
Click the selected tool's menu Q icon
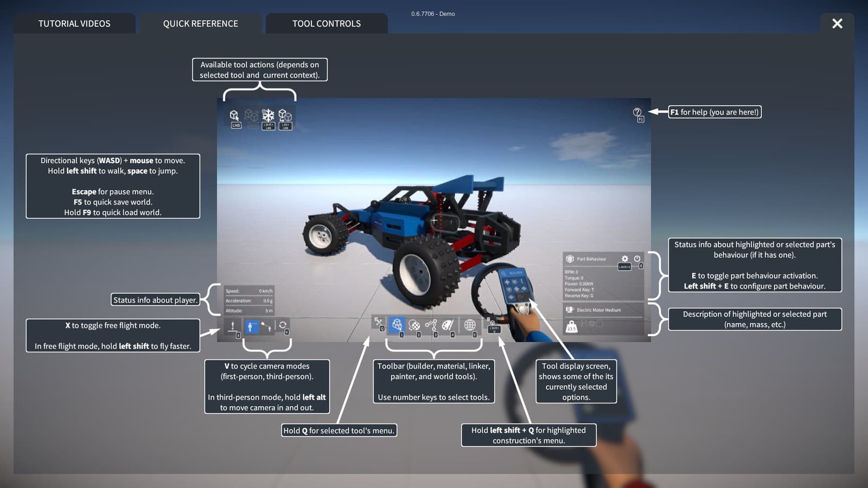click(x=378, y=323)
